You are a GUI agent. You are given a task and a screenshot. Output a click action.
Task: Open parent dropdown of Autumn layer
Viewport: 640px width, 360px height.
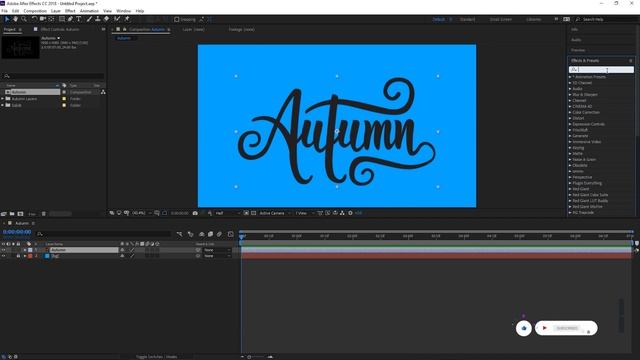[217, 250]
